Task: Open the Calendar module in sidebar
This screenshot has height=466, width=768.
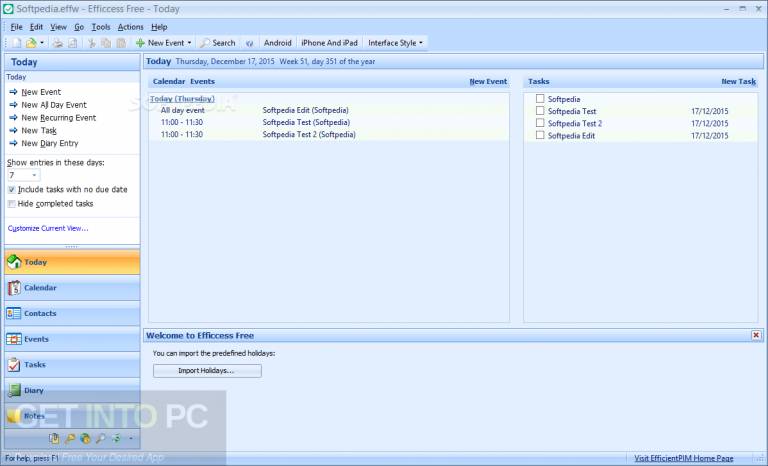Action: 72,288
